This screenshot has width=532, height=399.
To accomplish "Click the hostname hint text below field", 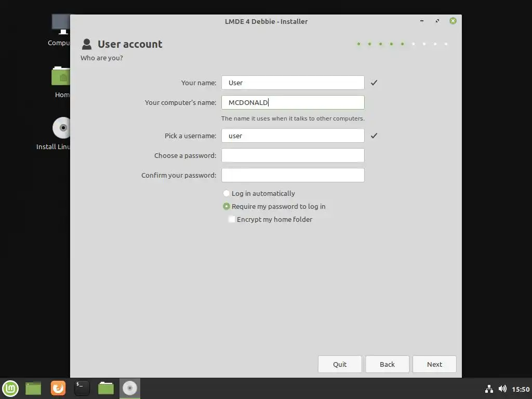I will click(x=293, y=118).
